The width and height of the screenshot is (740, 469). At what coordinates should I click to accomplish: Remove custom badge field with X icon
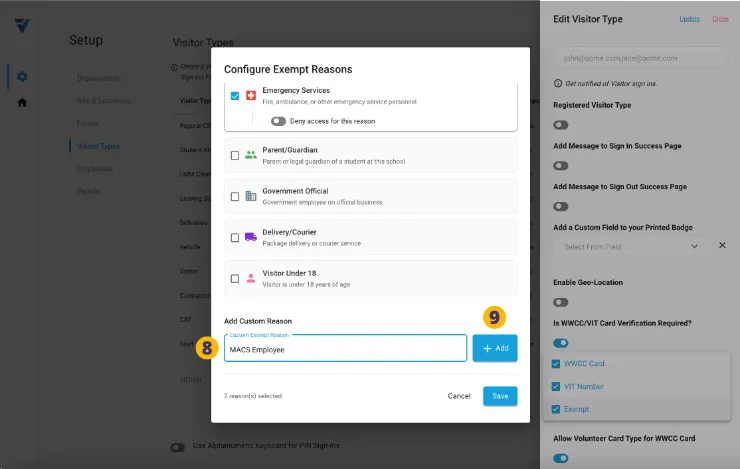pyautogui.click(x=722, y=245)
